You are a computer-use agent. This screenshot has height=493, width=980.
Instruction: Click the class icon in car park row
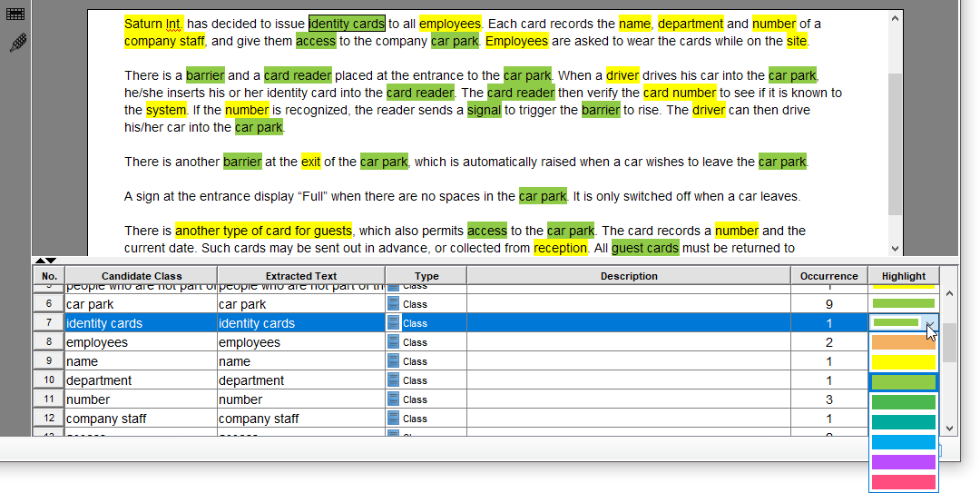point(393,304)
